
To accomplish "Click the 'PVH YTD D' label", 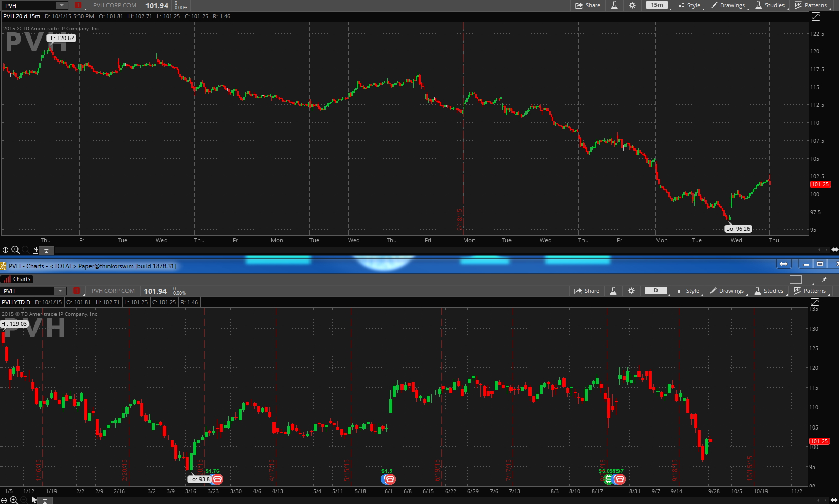I will pos(16,302).
